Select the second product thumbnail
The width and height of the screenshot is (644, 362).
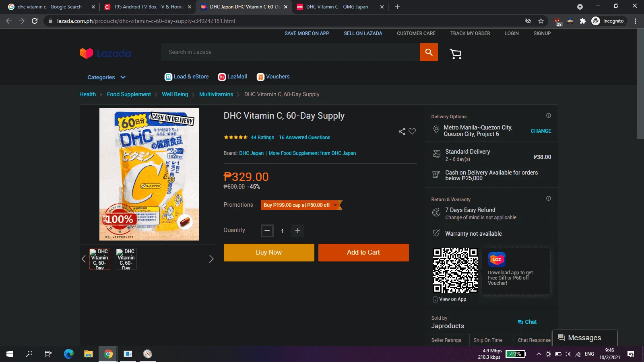(x=126, y=259)
